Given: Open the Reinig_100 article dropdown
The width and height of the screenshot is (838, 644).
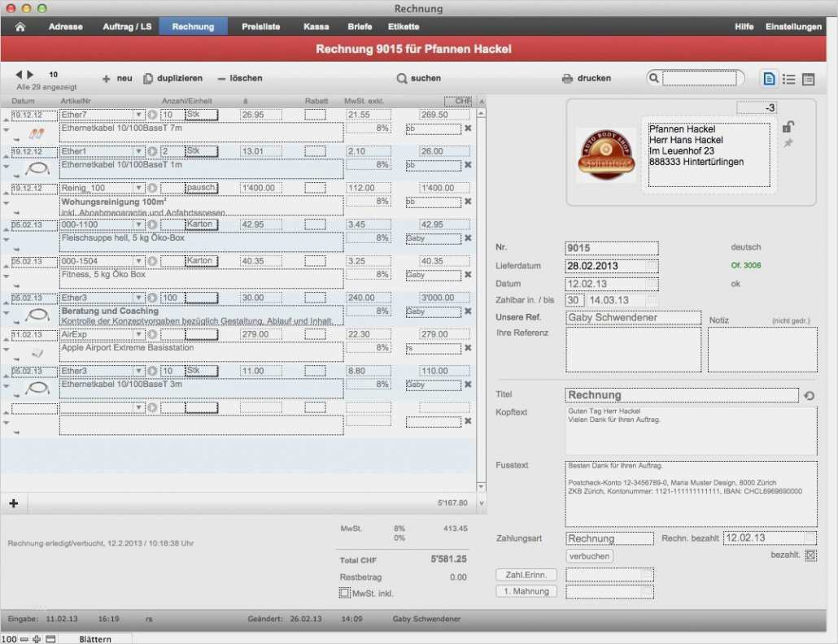Looking at the screenshot, I should click(x=138, y=189).
